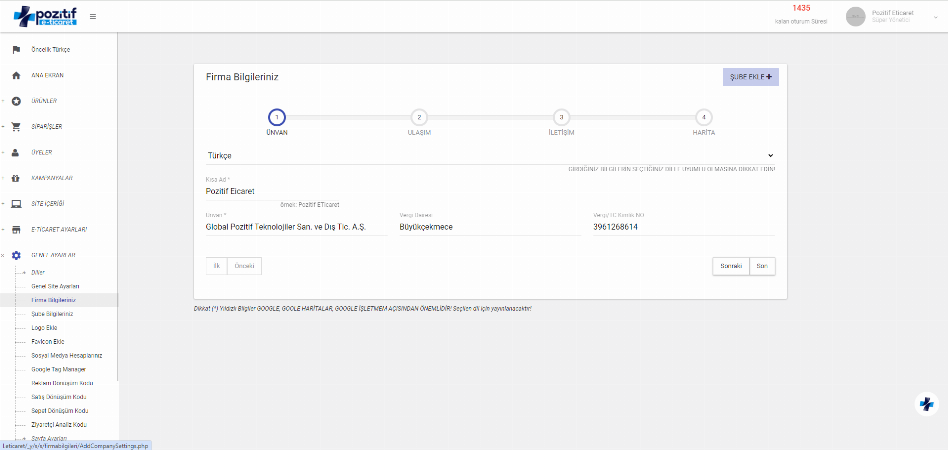948x450 pixels.
Task: Click the E-TİCARET AYARLARI store icon
Action: (16, 230)
